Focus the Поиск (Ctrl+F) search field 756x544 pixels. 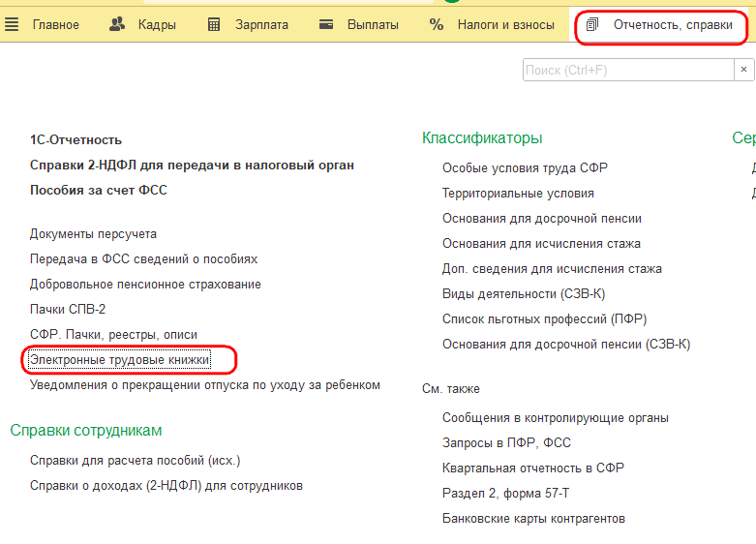point(629,70)
